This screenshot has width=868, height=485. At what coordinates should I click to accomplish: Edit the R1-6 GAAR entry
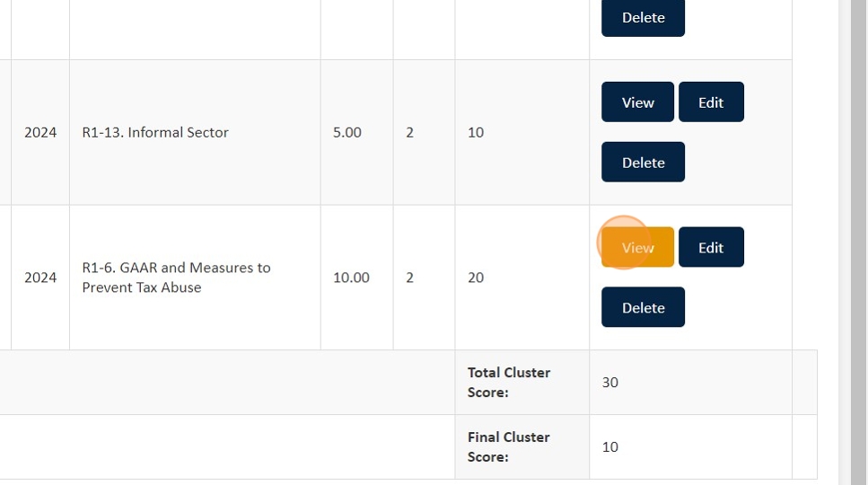(x=711, y=248)
